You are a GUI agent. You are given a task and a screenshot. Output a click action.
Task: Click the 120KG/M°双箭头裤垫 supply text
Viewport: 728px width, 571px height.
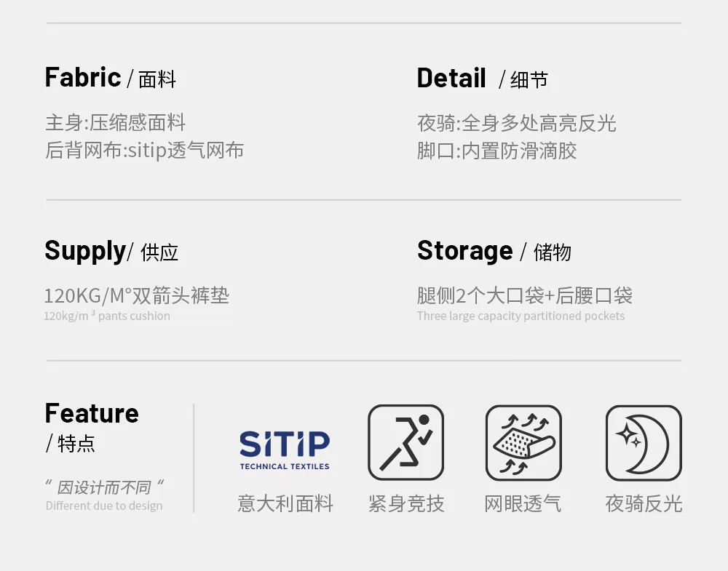[x=136, y=296]
